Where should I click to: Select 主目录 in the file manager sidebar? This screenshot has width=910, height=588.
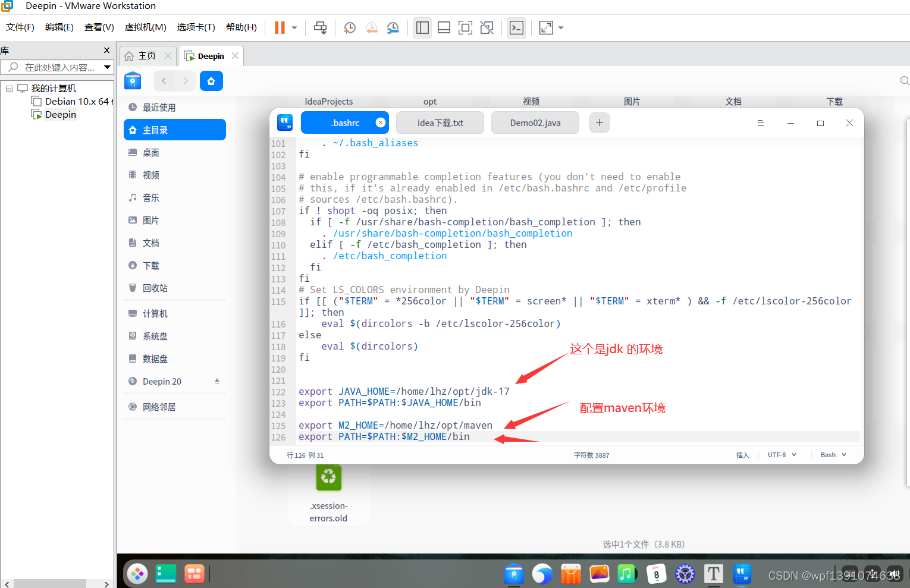pos(175,130)
